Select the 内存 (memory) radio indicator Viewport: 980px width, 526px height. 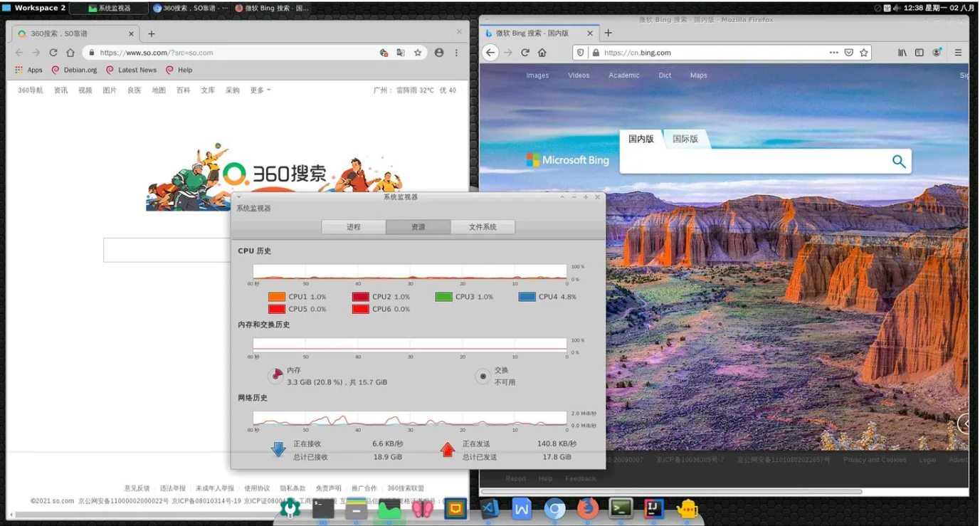(x=277, y=376)
